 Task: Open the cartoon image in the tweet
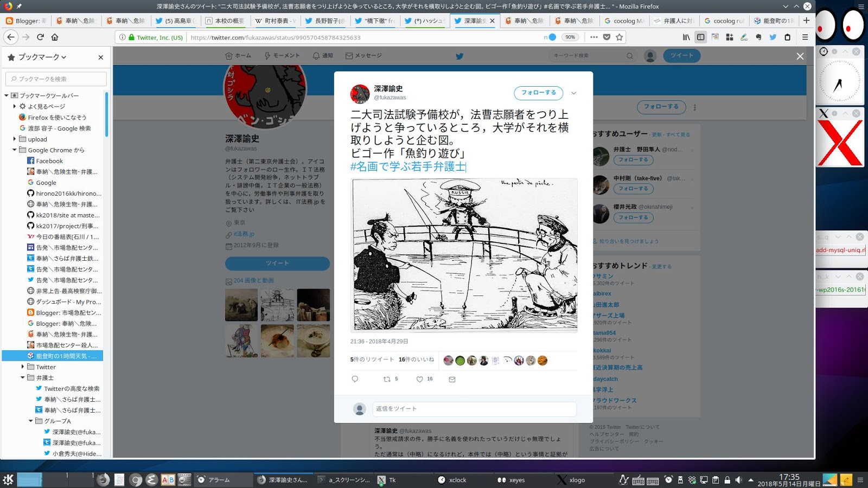(x=464, y=254)
